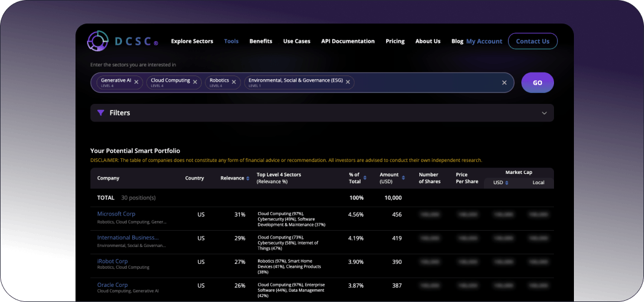Click the 4.19% of total cell

[356, 239]
